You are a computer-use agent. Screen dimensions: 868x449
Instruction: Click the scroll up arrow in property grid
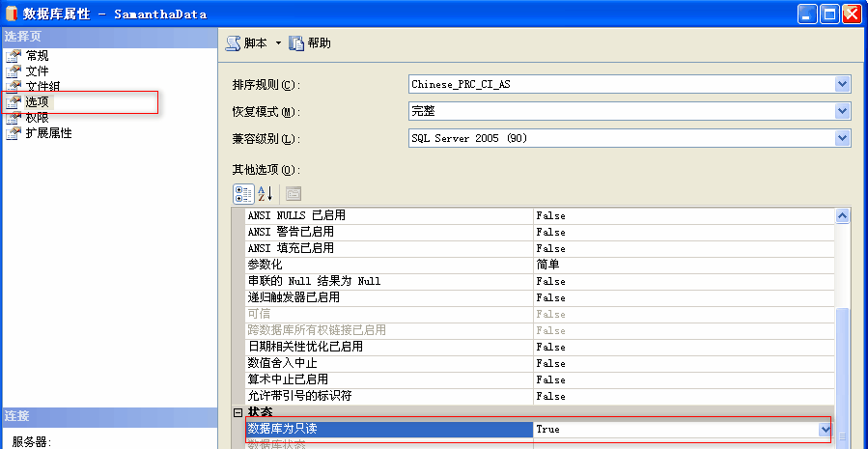[842, 216]
